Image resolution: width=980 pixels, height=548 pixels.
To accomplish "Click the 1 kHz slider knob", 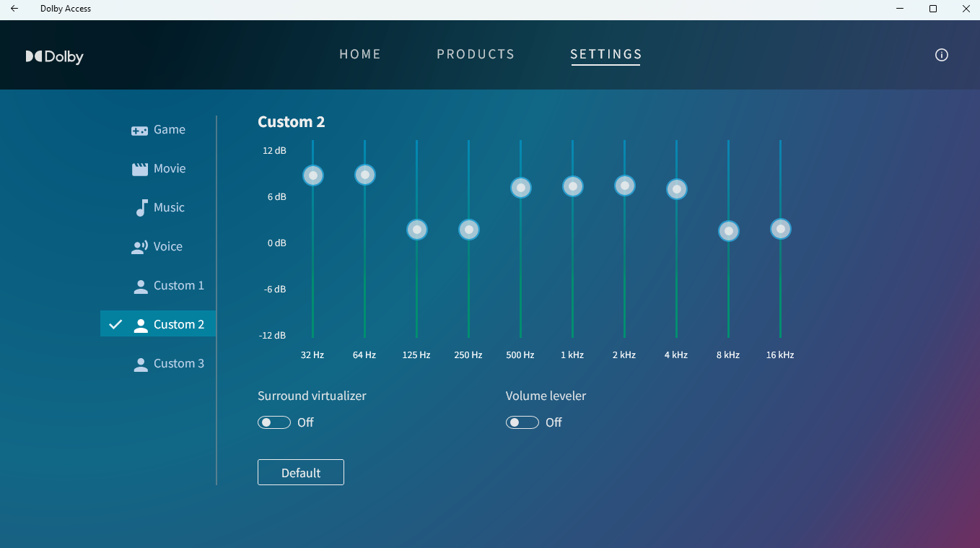I will pyautogui.click(x=573, y=186).
